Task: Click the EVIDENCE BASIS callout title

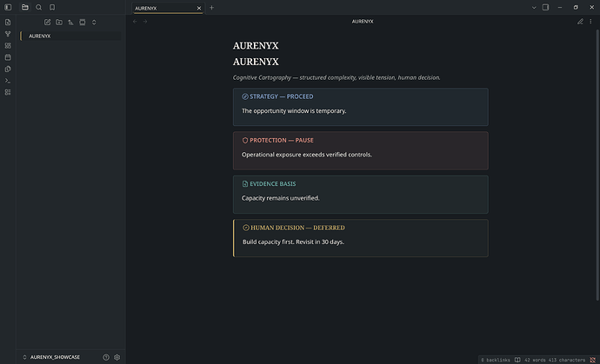Action: coord(272,184)
